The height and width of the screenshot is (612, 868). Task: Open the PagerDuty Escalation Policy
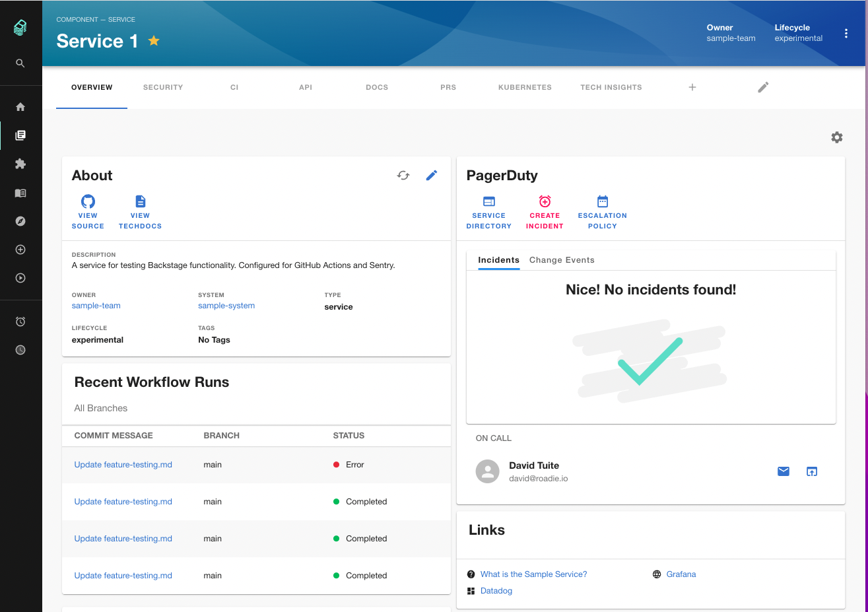click(x=603, y=212)
